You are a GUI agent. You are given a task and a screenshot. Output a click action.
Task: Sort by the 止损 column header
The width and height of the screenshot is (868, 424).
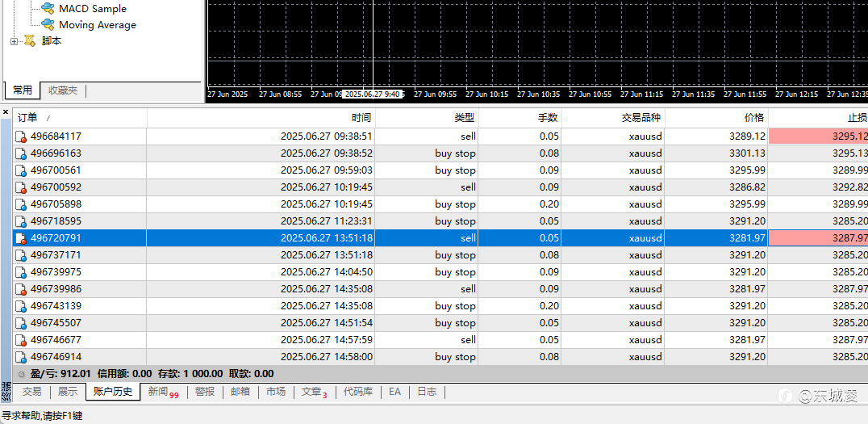[x=818, y=117]
